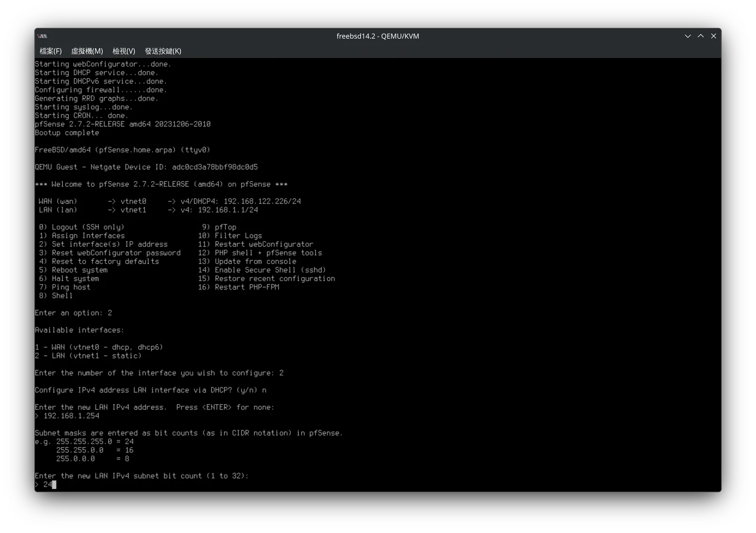Image resolution: width=756 pixels, height=533 pixels.
Task: Click the freebsd14.2 - QEMU/KVM window title
Action: click(x=378, y=36)
